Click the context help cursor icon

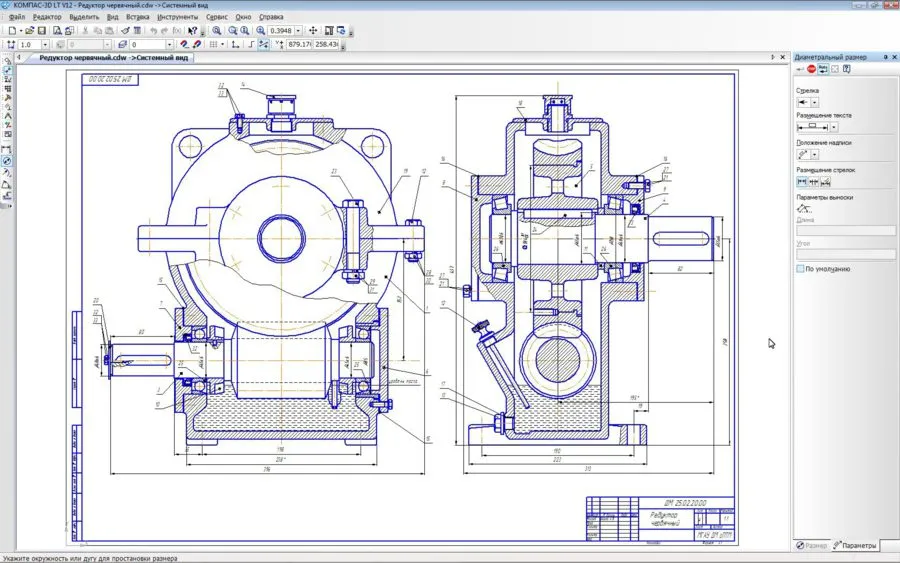[193, 31]
